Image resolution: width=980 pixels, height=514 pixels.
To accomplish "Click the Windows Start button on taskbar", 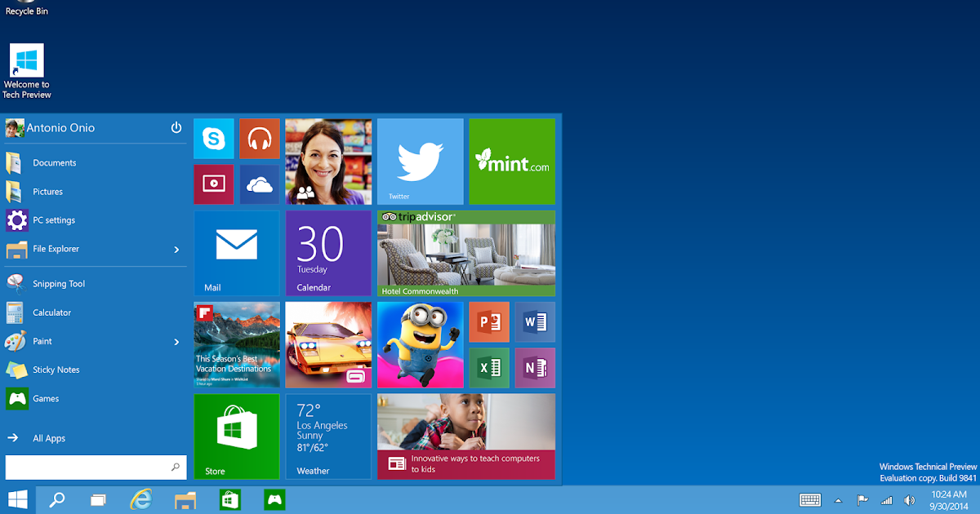I will pyautogui.click(x=18, y=499).
